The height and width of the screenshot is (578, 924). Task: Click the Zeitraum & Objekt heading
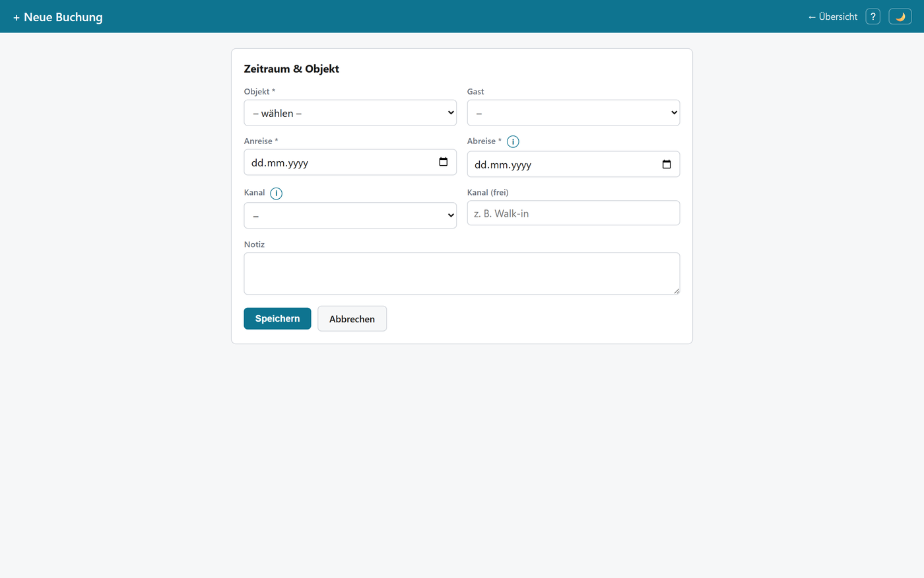292,69
